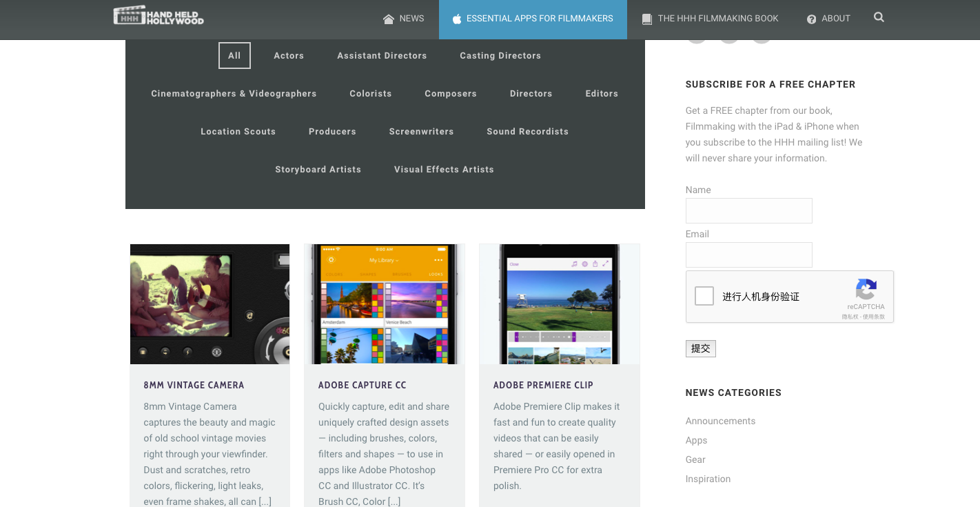The width and height of the screenshot is (980, 507).
Task: Open the Adobe Premiere Clip thumbnail
Action: click(x=560, y=304)
